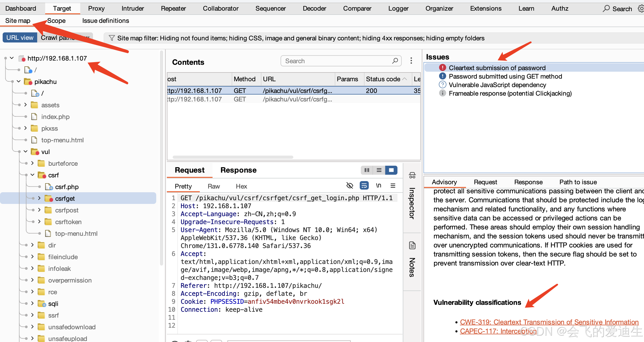644x342 pixels.
Task: Open the Contents three-dot options menu
Action: pos(411,61)
